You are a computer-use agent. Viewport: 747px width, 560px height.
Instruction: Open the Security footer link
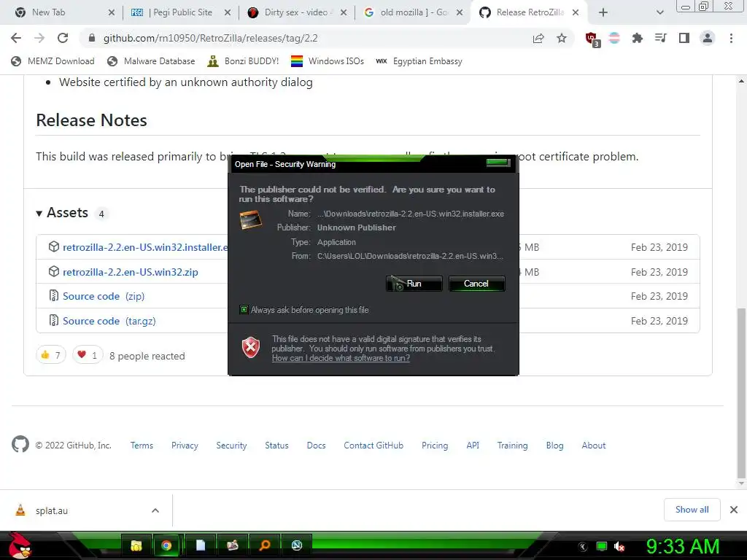click(x=231, y=446)
